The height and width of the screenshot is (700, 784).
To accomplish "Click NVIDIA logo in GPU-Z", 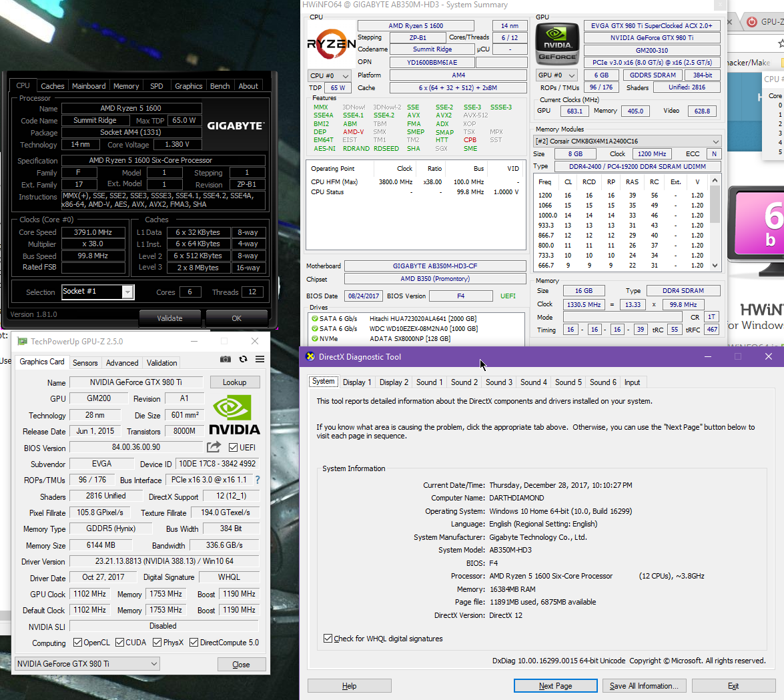I will click(234, 415).
